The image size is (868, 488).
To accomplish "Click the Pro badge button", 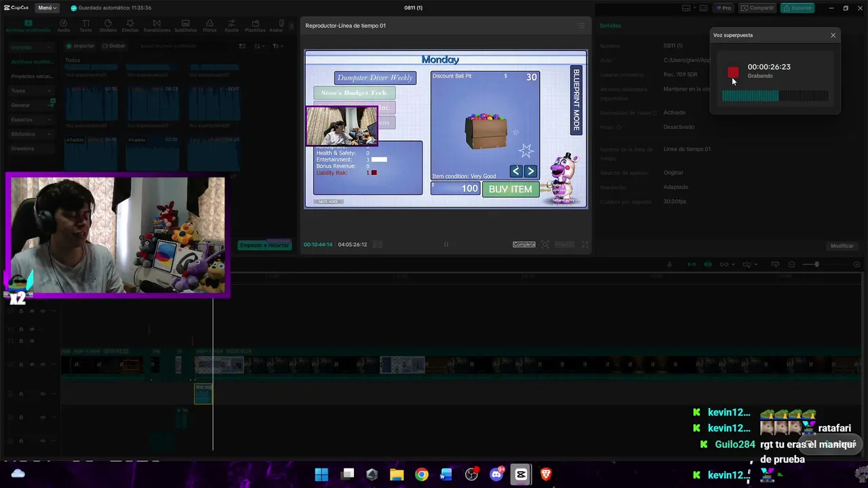I will coord(724,8).
